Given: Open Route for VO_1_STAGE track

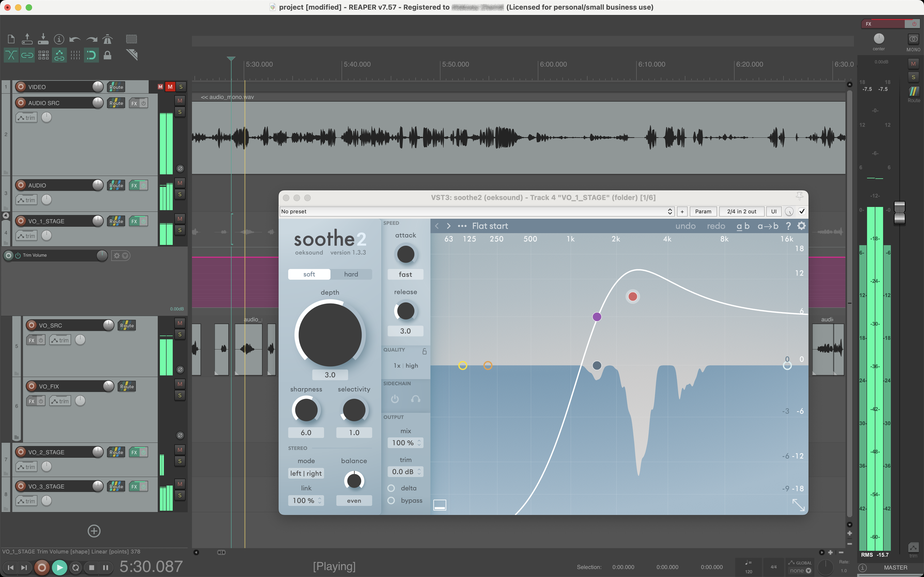Looking at the screenshot, I should (x=116, y=221).
